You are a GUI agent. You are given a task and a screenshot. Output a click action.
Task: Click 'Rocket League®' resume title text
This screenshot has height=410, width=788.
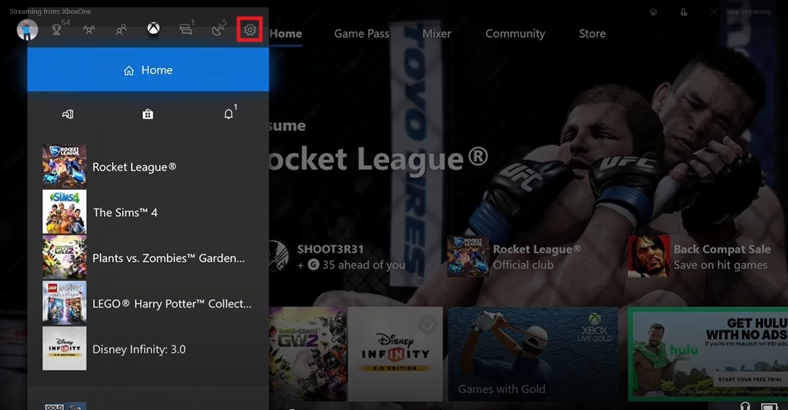378,160
